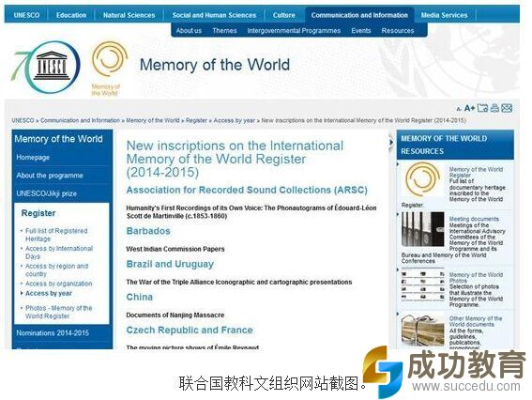Click the Register sidebar heading
Screen dimensions: 532x400
[x=38, y=213]
